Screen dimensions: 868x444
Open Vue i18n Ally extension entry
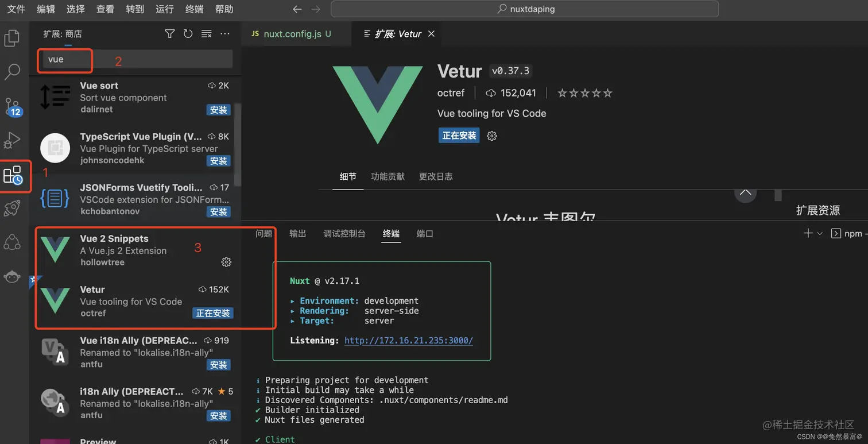pyautogui.click(x=135, y=353)
